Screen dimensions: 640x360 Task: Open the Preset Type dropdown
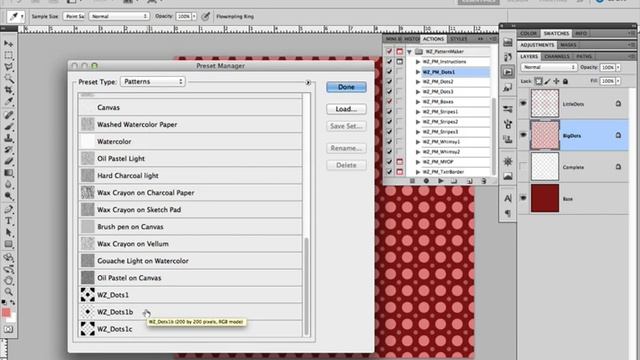[153, 82]
